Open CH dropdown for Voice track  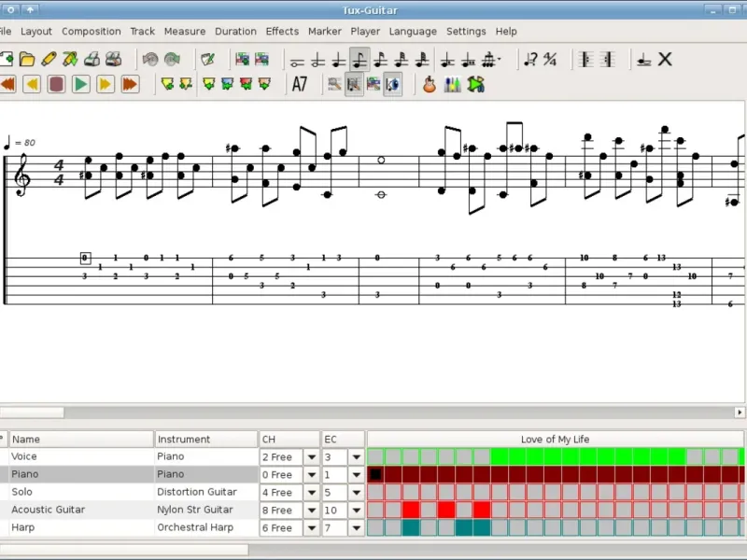pyautogui.click(x=312, y=457)
